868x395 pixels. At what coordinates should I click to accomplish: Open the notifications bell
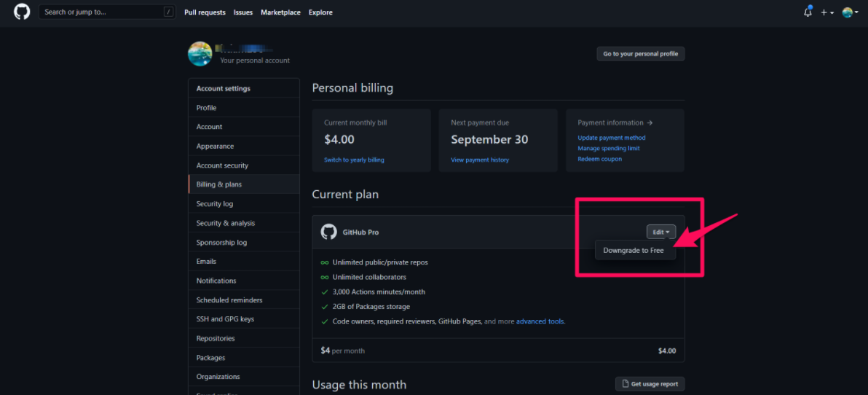pos(808,12)
